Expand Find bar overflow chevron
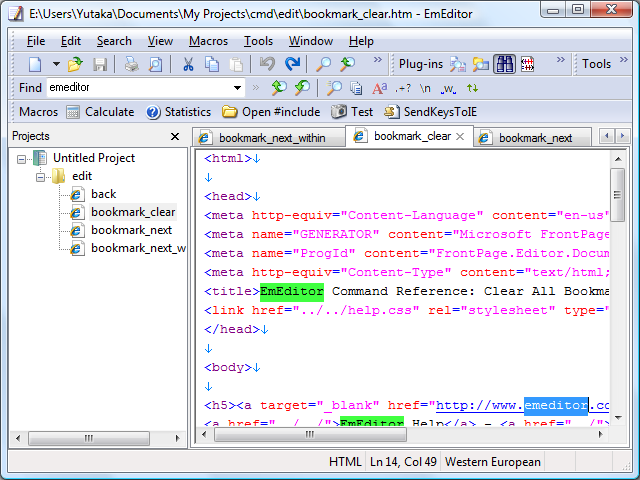640x480 pixels. click(256, 87)
